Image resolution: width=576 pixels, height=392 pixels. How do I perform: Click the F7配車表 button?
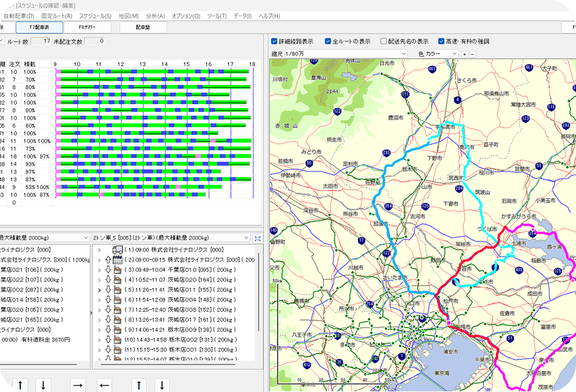[39, 27]
